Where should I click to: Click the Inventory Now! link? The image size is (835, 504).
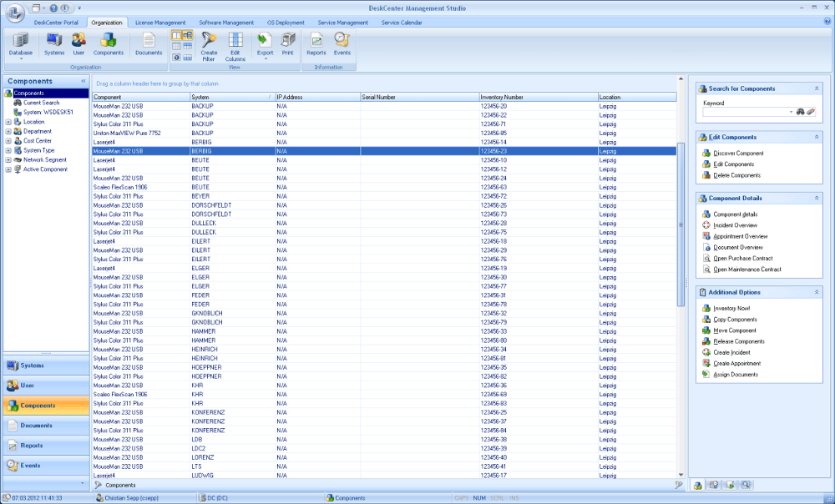[x=731, y=308]
